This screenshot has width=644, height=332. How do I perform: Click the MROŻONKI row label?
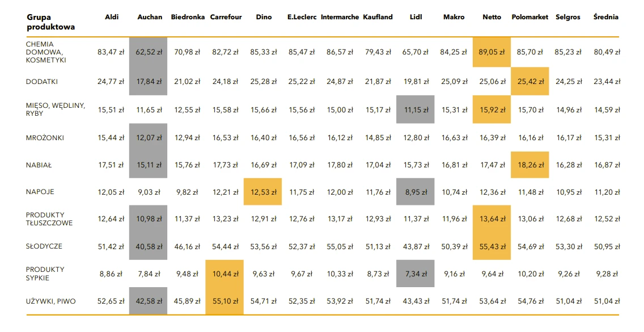point(45,138)
